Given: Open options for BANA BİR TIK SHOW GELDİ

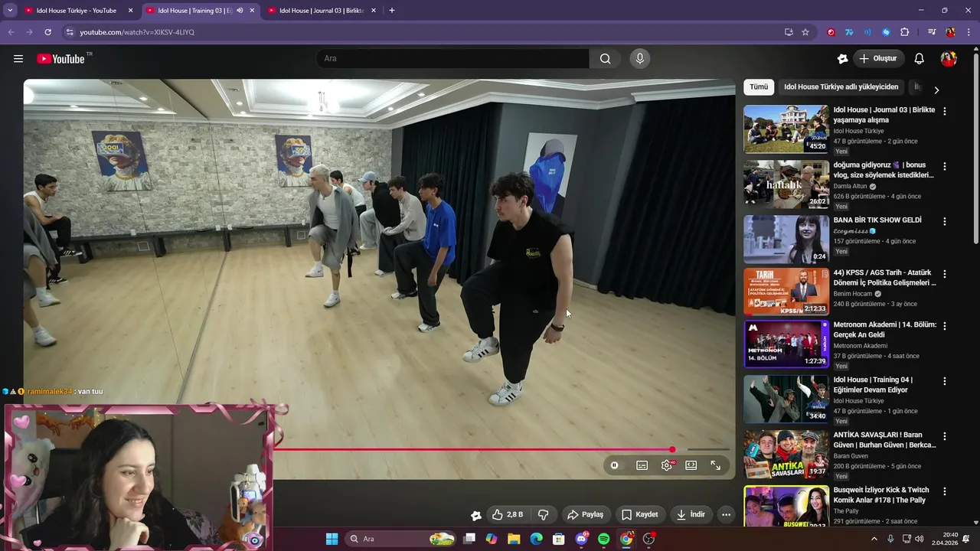Looking at the screenshot, I should point(945,221).
